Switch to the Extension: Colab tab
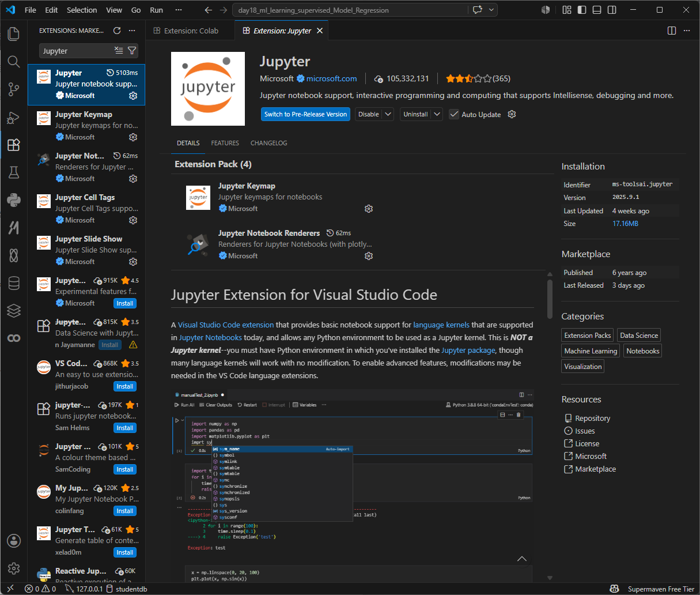700x595 pixels. (191, 31)
